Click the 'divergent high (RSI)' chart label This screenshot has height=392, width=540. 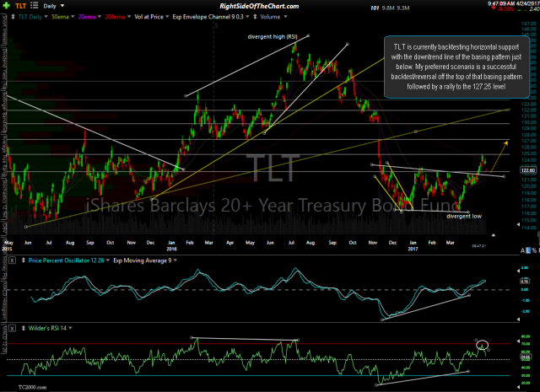pyautogui.click(x=273, y=36)
